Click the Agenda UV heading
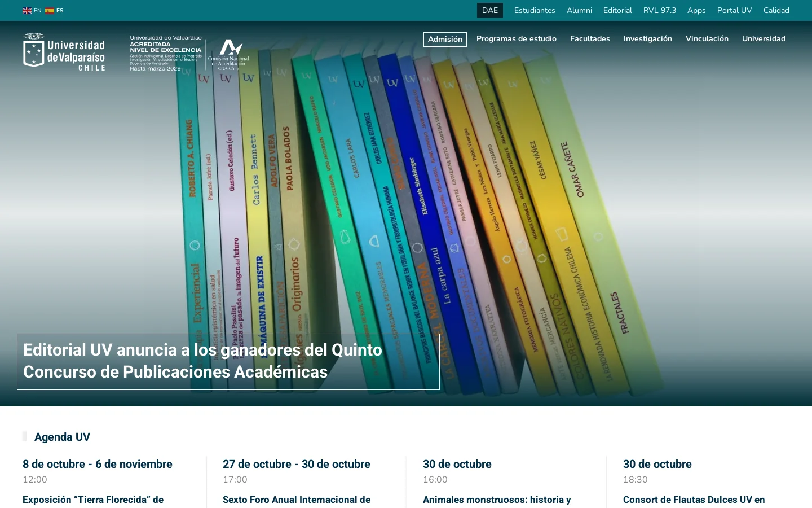Screen dimensions: 812x508 [x=62, y=437]
